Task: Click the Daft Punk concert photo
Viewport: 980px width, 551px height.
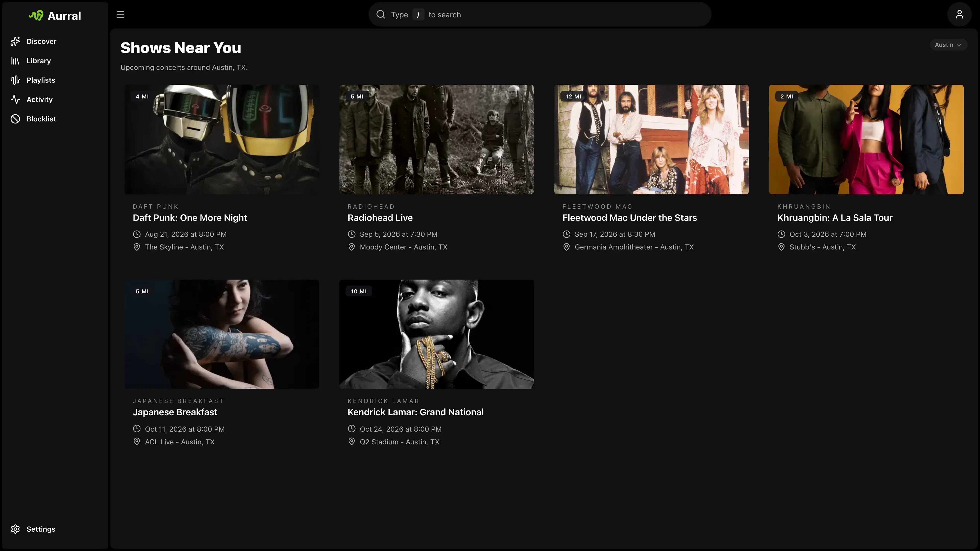Action: point(222,140)
